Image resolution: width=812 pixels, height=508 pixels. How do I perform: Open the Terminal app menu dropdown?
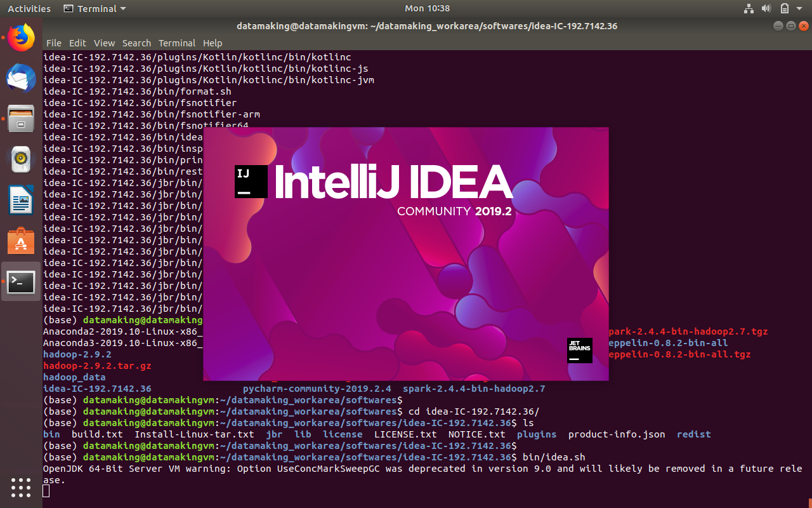coord(95,9)
